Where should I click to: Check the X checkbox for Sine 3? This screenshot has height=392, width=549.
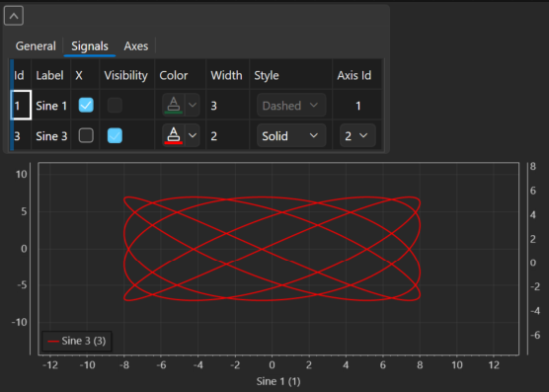(x=86, y=135)
